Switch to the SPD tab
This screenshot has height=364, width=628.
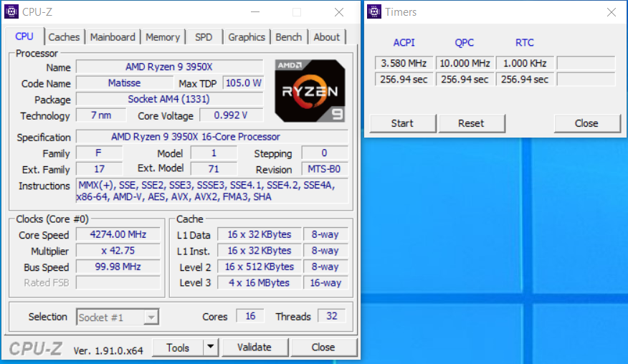[x=204, y=37]
